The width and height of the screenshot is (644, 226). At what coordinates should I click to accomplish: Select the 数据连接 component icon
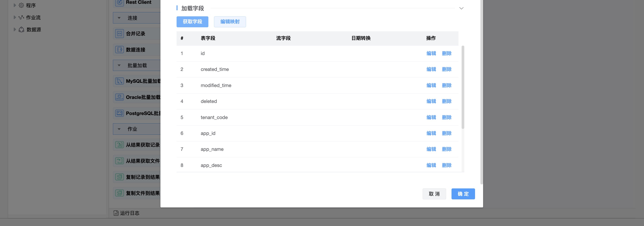pos(119,49)
